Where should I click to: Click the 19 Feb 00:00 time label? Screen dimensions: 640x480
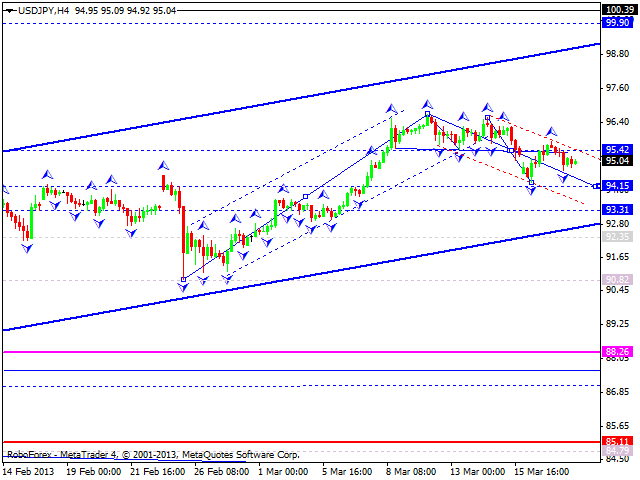pyautogui.click(x=93, y=472)
